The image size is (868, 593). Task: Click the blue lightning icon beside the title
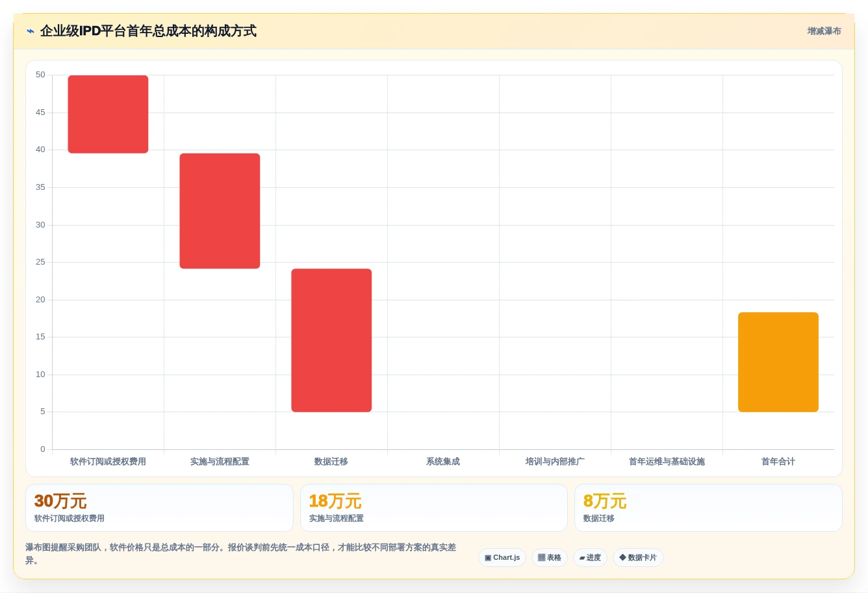pos(31,31)
